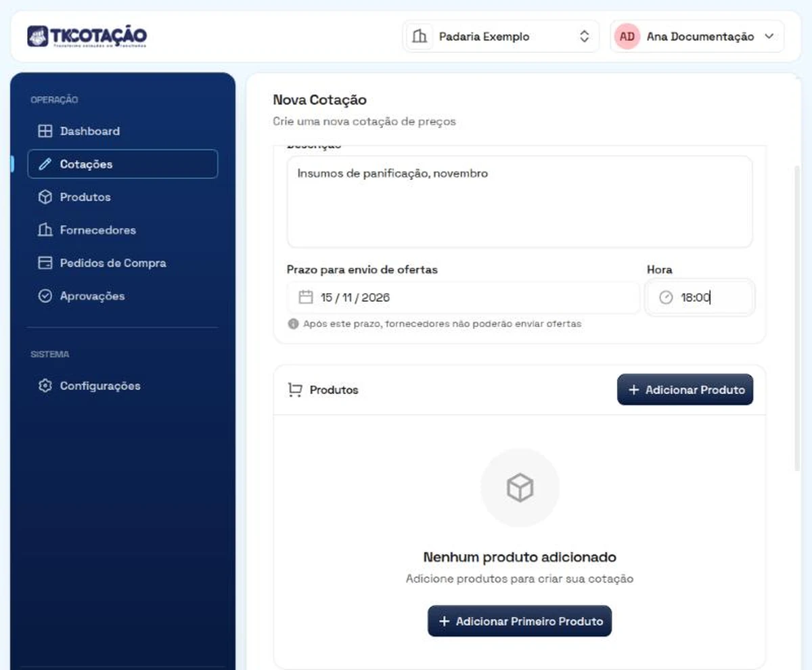Click the Cotações pencil icon
812x670 pixels.
pos(45,164)
